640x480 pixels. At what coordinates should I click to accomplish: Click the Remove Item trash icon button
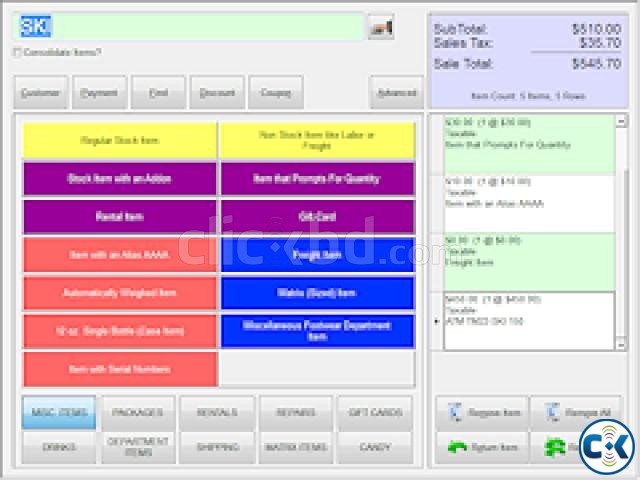coord(478,412)
